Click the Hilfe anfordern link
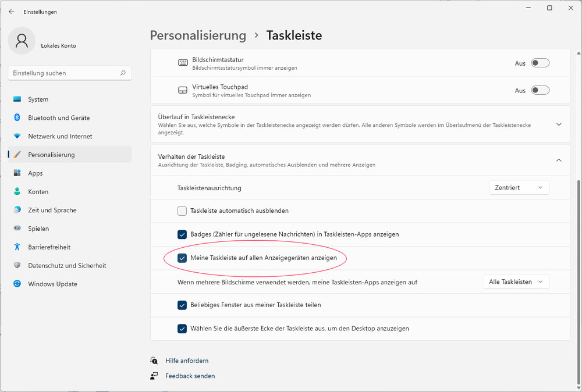582x392 pixels. click(187, 361)
